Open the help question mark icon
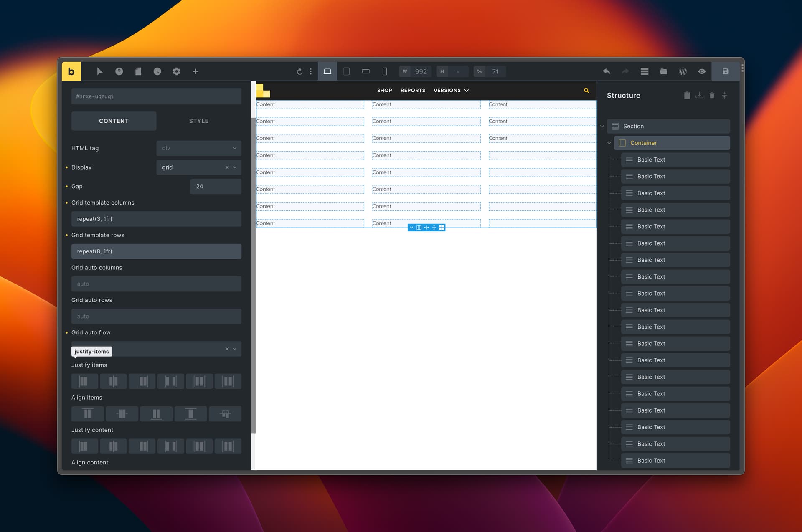802x532 pixels. coord(119,71)
